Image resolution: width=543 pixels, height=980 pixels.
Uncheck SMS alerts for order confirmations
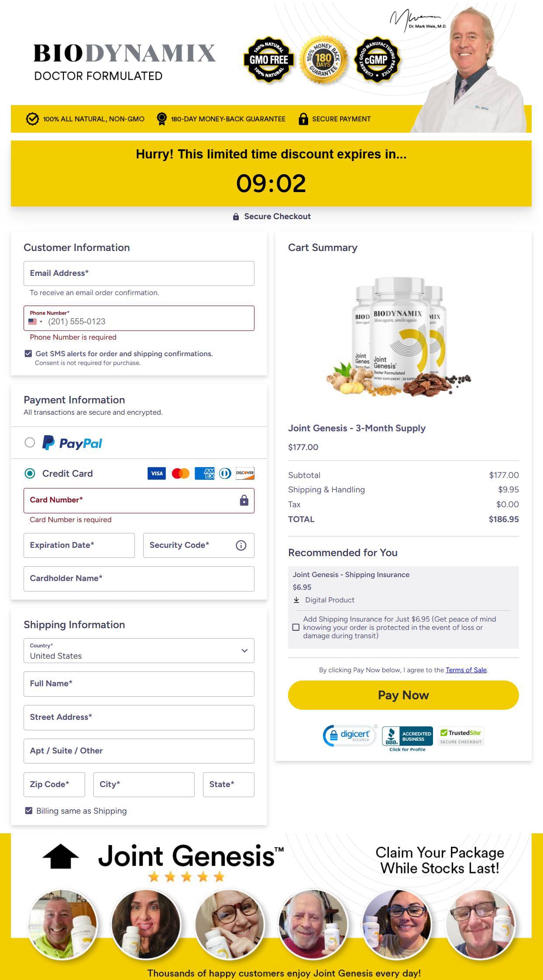point(28,354)
